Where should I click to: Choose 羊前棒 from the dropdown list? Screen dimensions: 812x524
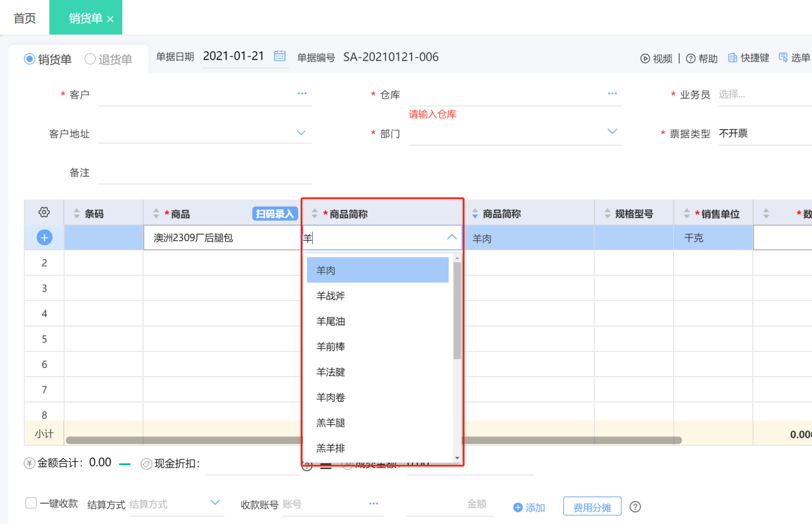click(378, 346)
